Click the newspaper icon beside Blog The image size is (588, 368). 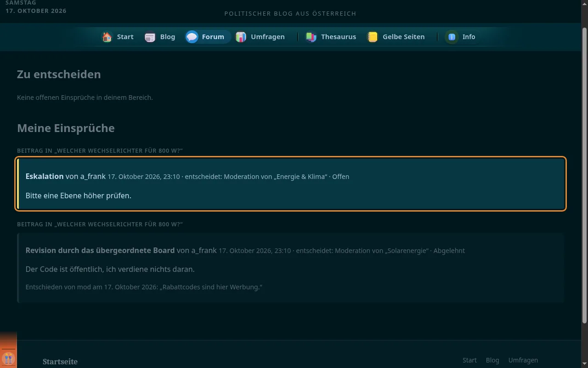tap(150, 37)
